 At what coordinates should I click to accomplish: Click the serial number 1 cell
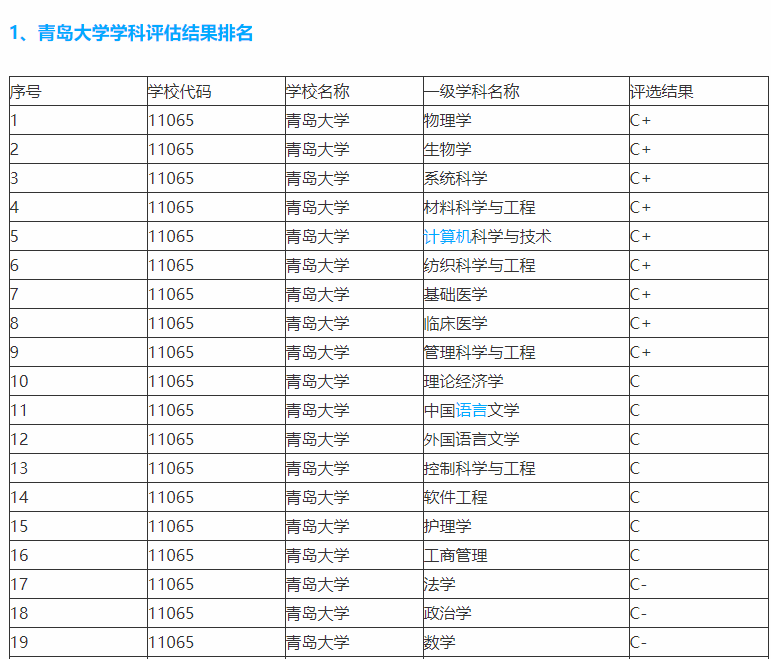pyautogui.click(x=78, y=120)
